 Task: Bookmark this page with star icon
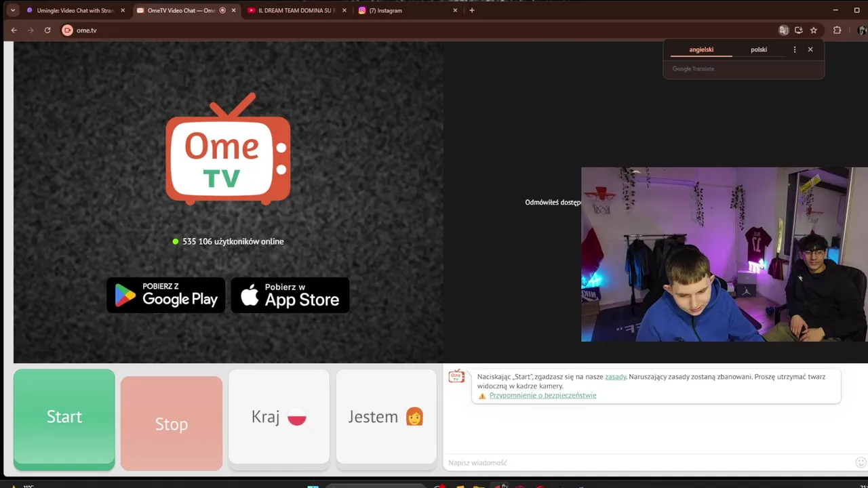tap(814, 30)
